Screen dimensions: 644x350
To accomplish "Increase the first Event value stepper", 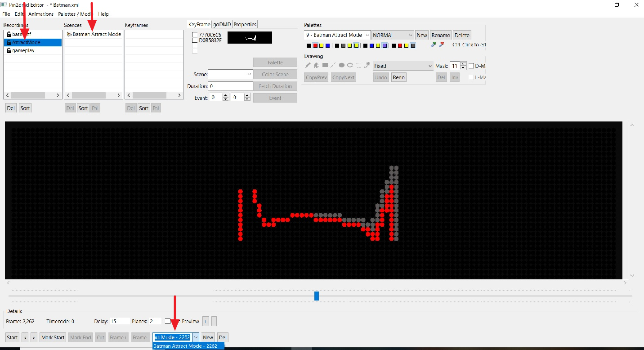I will point(226,95).
